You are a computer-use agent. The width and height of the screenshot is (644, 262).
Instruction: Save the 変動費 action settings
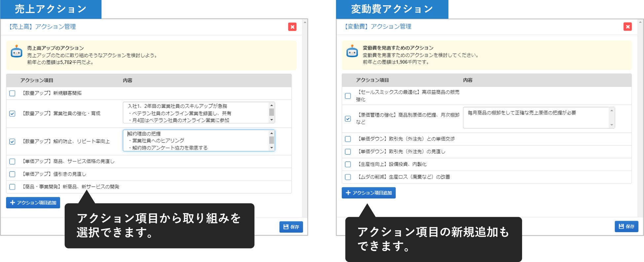tap(626, 226)
